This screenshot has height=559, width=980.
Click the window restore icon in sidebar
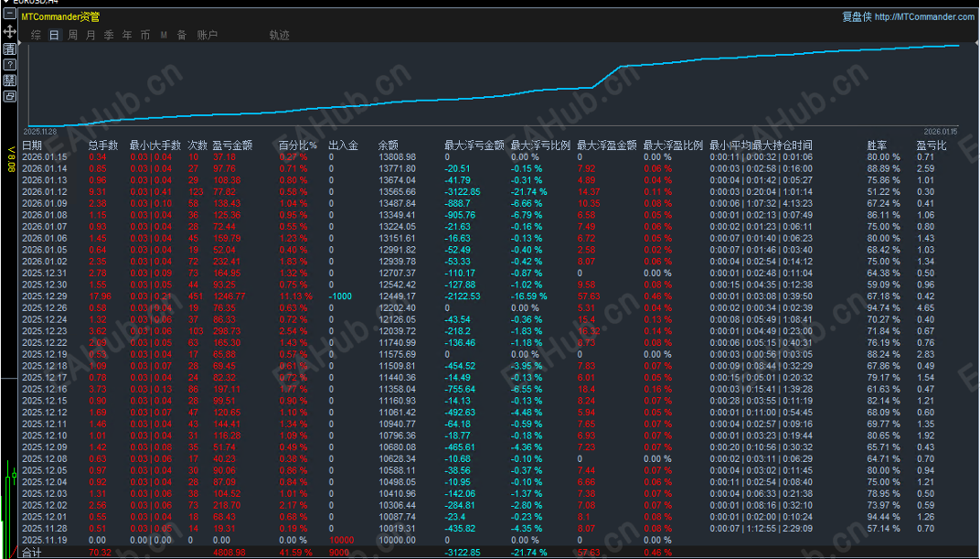(9, 96)
